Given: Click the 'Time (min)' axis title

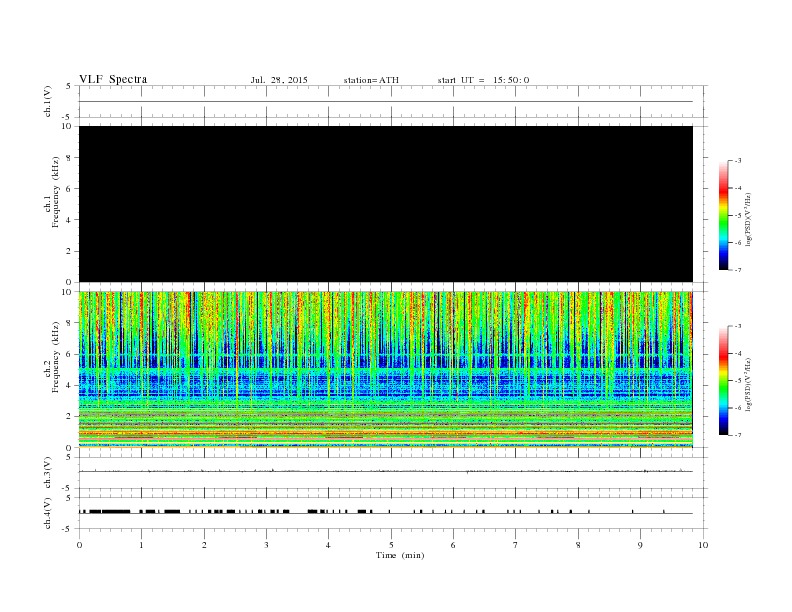Looking at the screenshot, I should click(x=400, y=555).
